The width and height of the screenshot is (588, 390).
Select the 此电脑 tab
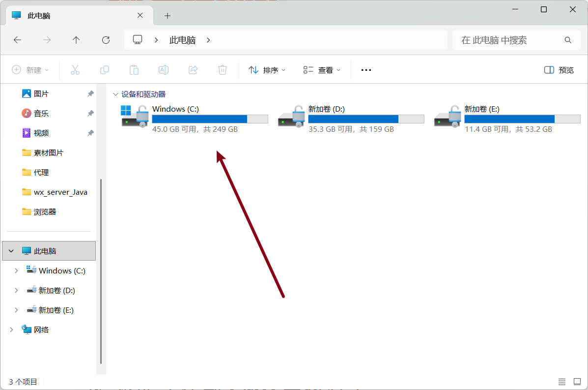click(74, 16)
